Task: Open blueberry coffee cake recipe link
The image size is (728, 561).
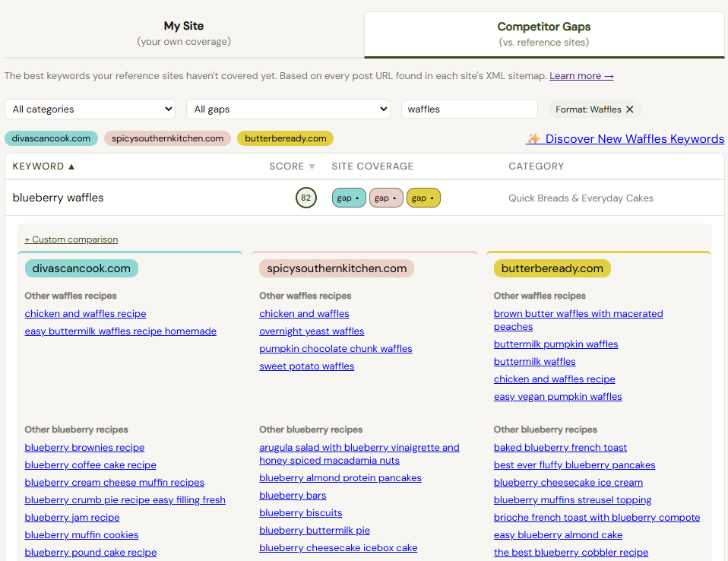Action: point(90,465)
